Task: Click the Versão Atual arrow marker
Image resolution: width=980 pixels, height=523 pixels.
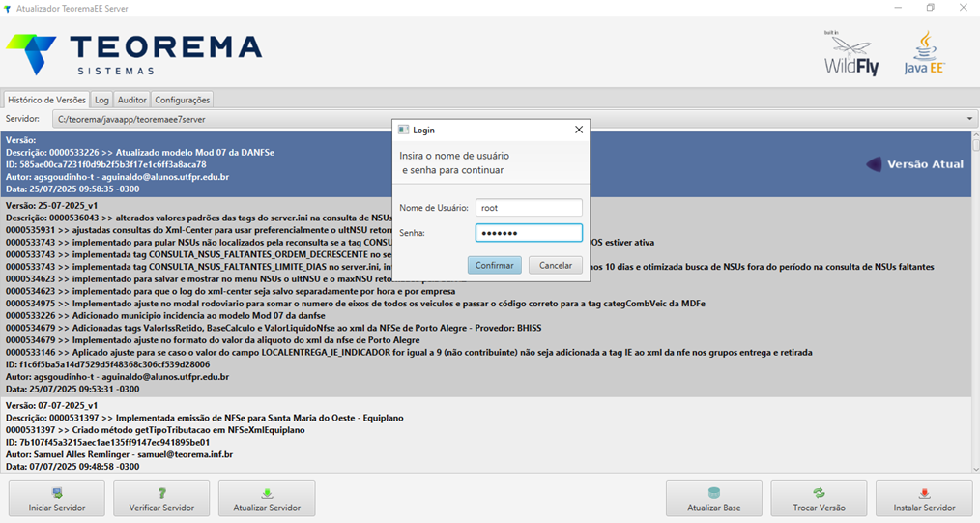Action: pyautogui.click(x=875, y=164)
